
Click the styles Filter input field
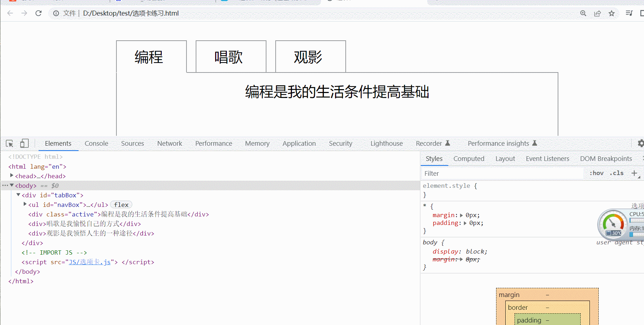point(502,173)
